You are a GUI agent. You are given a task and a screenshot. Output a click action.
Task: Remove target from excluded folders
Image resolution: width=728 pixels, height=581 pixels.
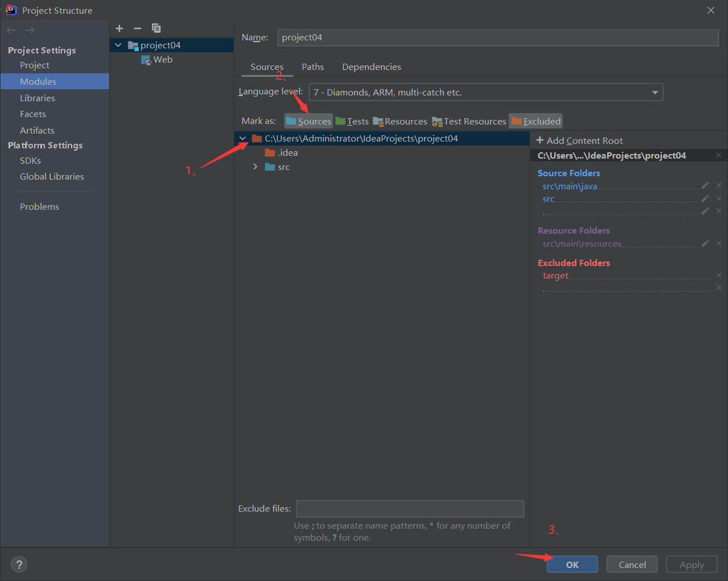pos(719,275)
